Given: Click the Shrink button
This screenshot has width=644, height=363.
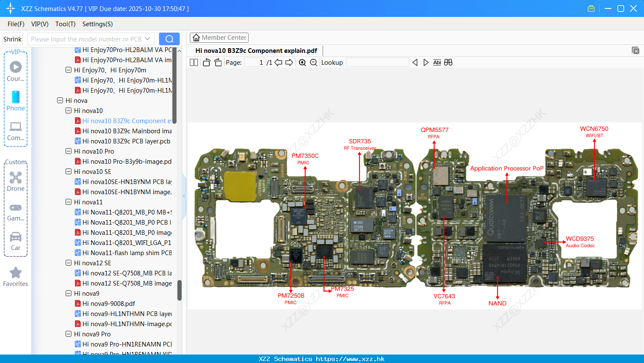Looking at the screenshot, I should pyautogui.click(x=13, y=39).
